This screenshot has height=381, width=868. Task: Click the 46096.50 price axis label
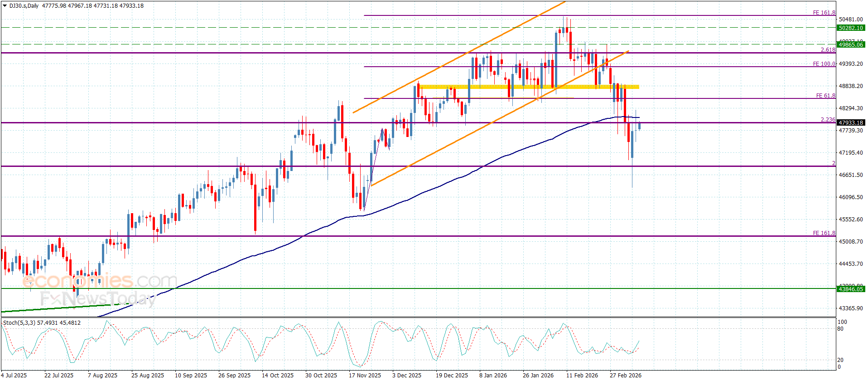pyautogui.click(x=851, y=197)
